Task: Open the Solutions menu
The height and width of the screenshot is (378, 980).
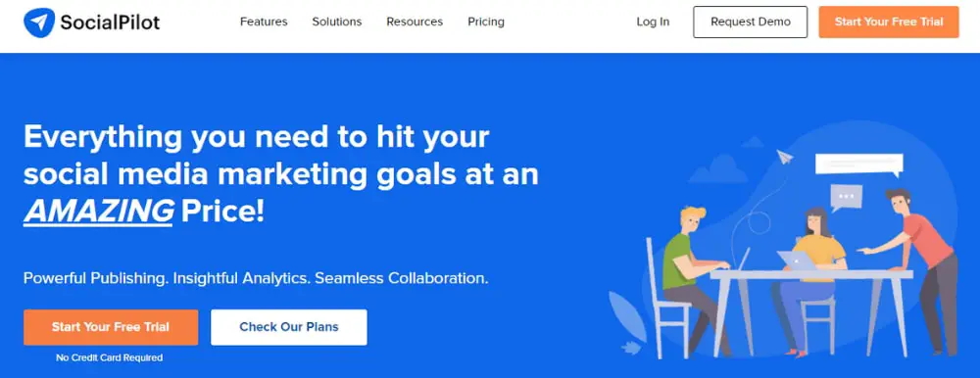Action: [337, 22]
